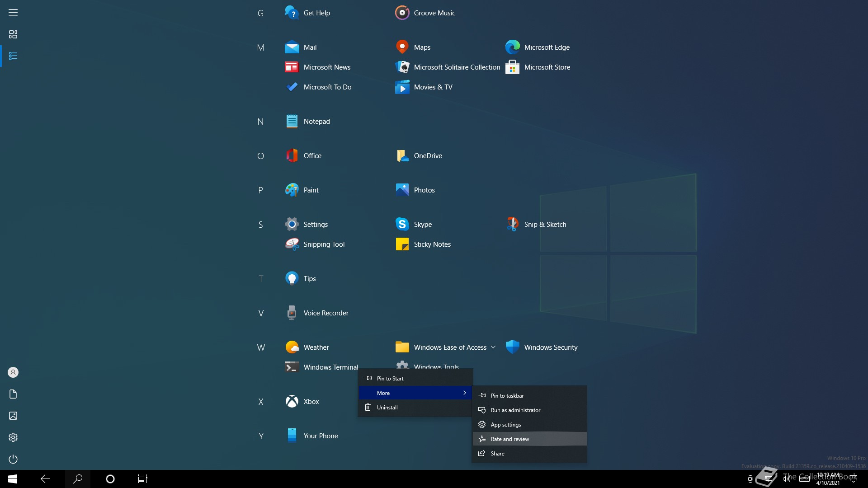
Task: Open Cortana from the taskbar
Action: tap(110, 479)
